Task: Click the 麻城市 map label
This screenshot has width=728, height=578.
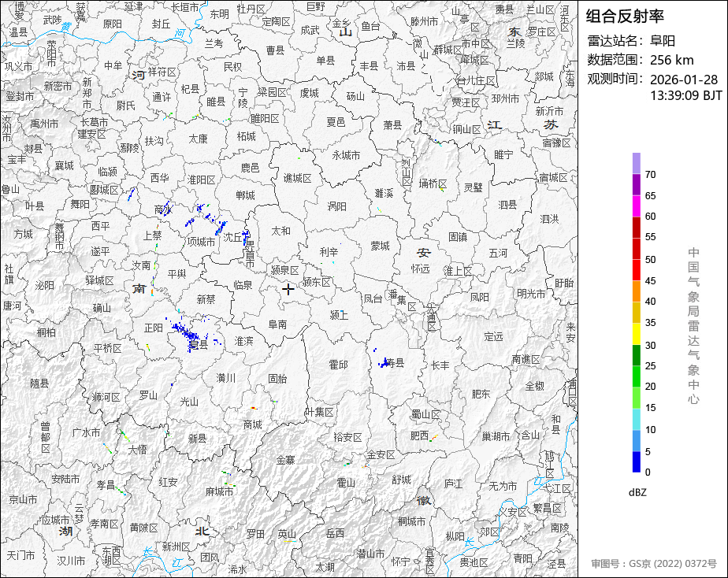Action: 220,491
